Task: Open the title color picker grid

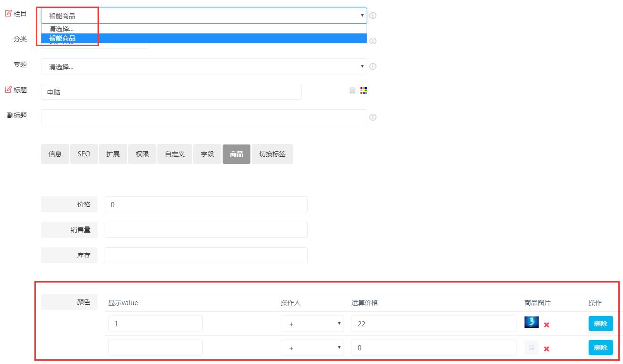Action: (364, 90)
